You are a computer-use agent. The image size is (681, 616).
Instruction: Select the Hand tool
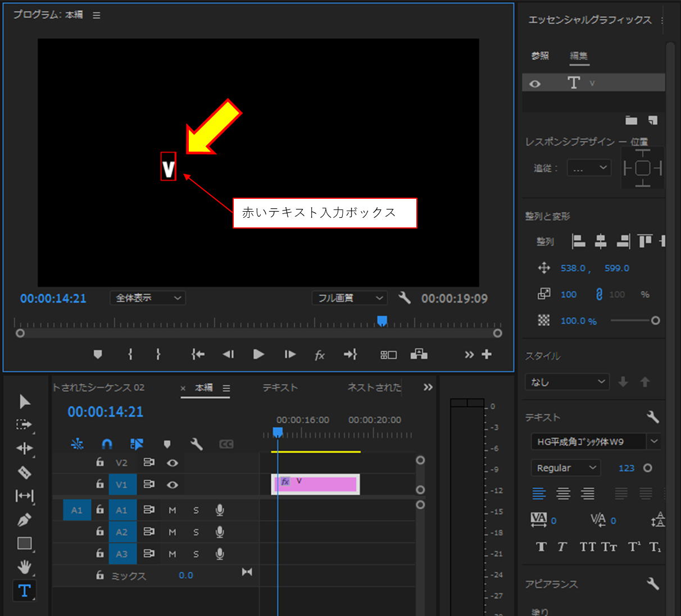click(x=25, y=567)
